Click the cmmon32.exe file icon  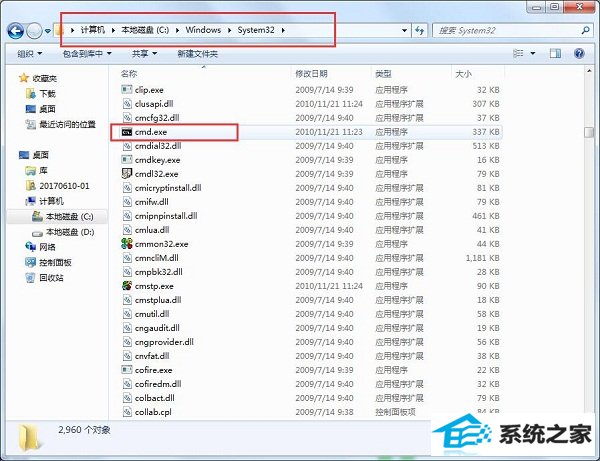(x=127, y=244)
